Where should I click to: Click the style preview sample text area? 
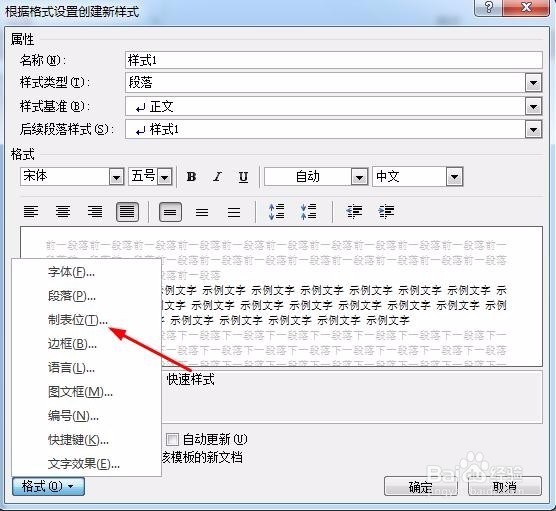(281, 296)
